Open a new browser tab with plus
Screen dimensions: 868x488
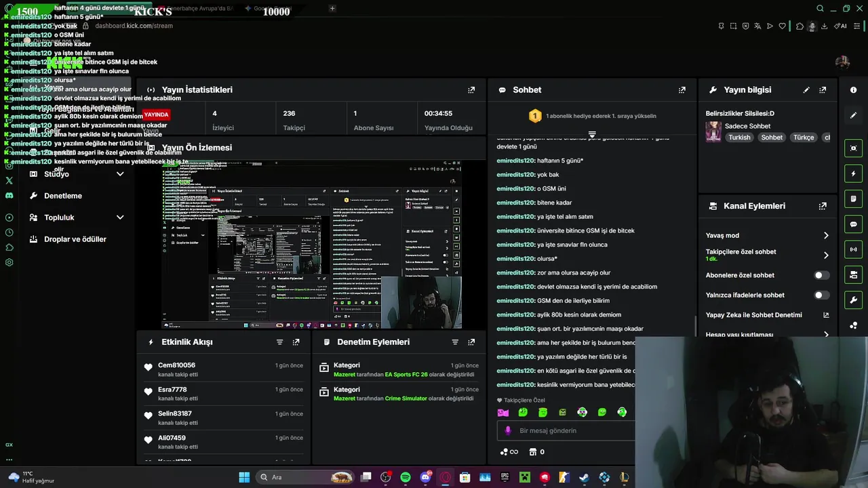[x=332, y=8]
